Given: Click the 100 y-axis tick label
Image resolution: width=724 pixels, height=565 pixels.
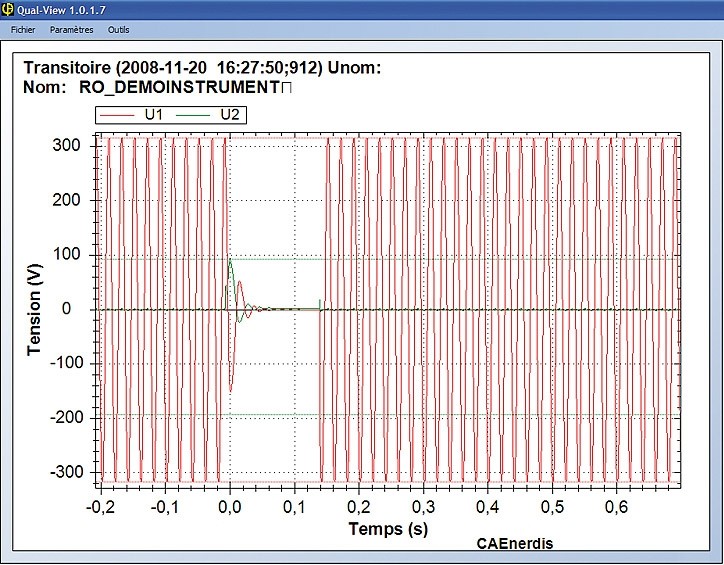Looking at the screenshot, I should 66,254.
